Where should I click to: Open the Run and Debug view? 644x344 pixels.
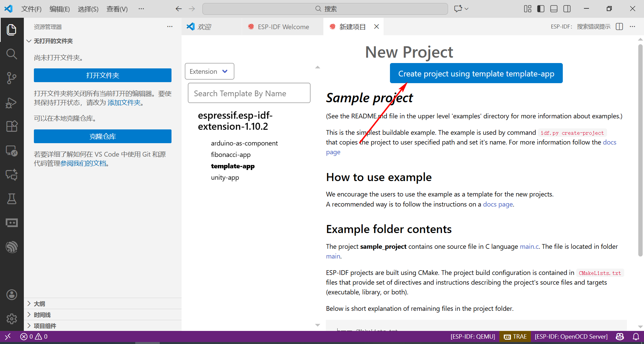12,102
